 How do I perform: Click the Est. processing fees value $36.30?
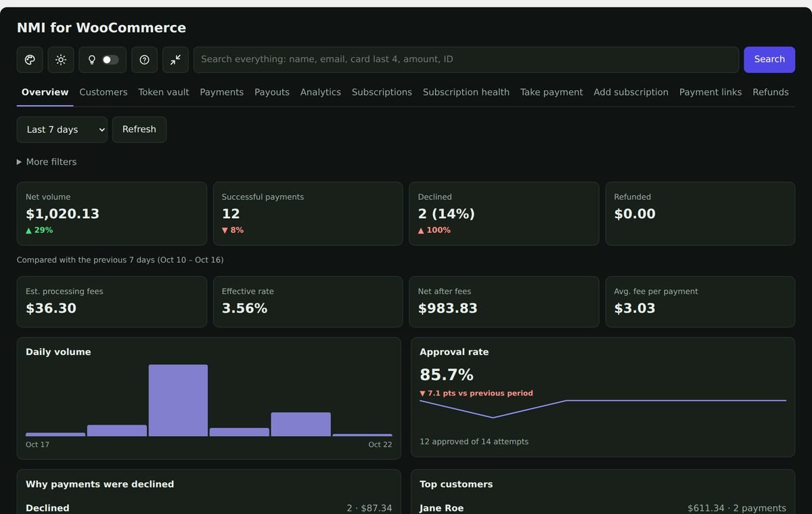(x=51, y=309)
